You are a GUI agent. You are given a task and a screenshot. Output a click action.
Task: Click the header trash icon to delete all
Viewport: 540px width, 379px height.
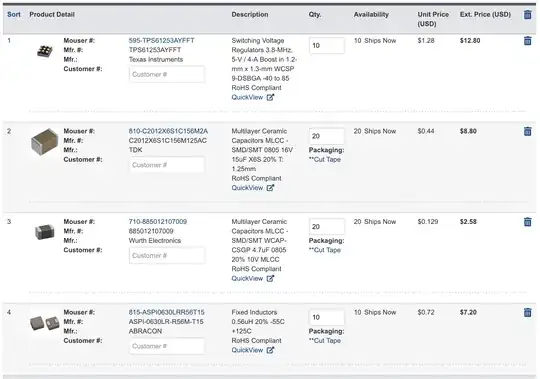coord(527,14)
